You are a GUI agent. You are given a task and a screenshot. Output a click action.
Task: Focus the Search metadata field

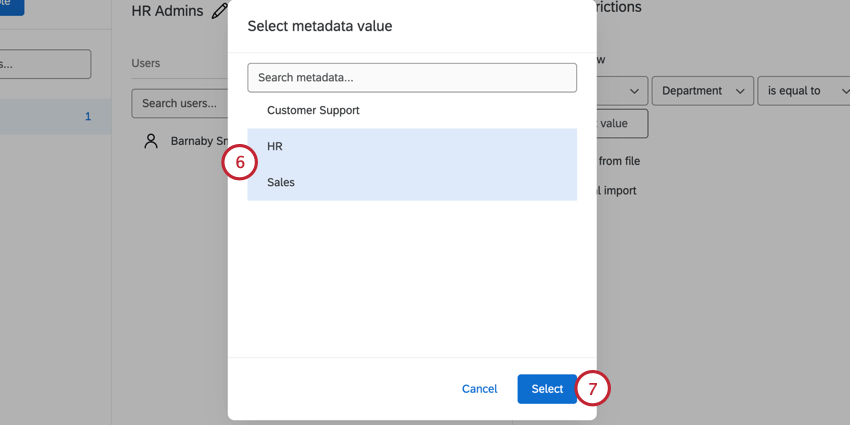412,77
